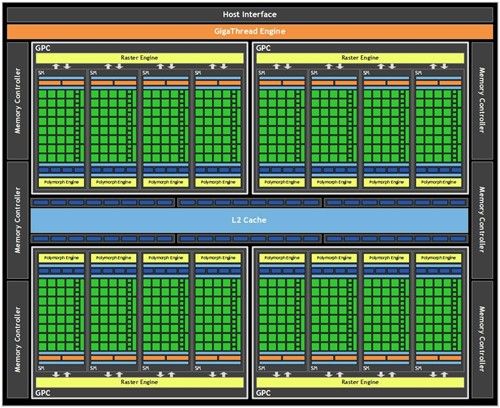This screenshot has height=408, width=500.
Task: Click the leftmost Polymorph Engine in bottom-left GPC
Action: tap(61, 258)
